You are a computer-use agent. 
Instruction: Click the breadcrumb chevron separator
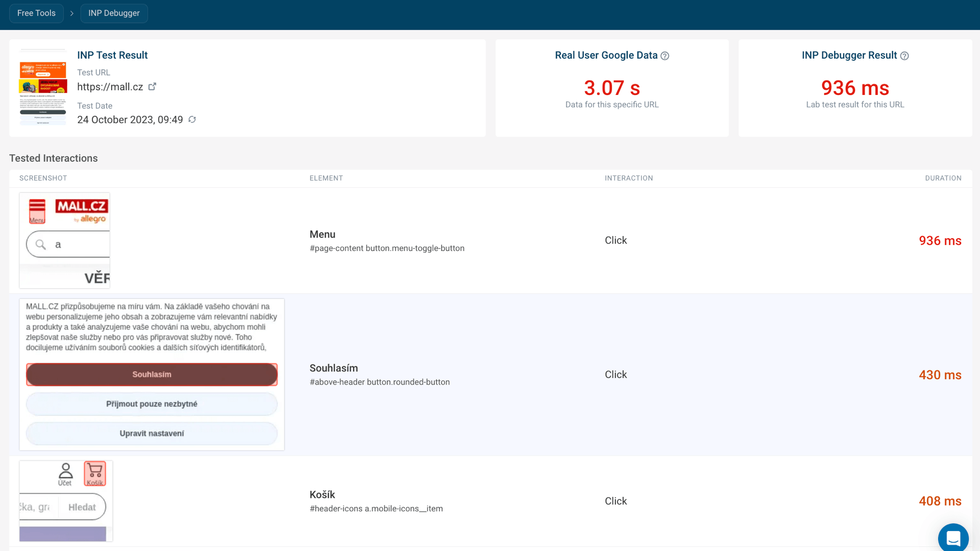[x=72, y=13]
